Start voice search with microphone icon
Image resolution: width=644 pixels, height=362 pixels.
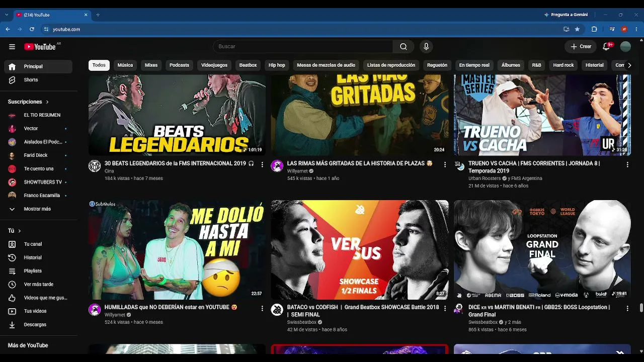426,47
